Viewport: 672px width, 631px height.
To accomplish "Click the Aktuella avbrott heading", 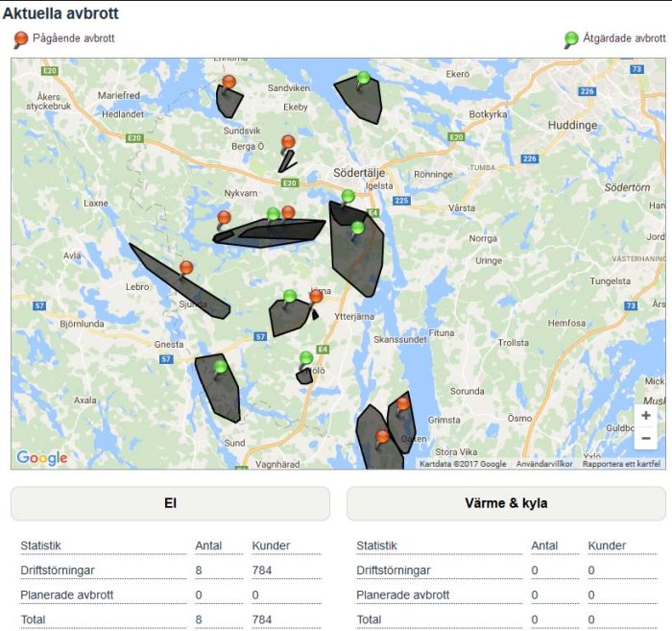I will click(60, 13).
